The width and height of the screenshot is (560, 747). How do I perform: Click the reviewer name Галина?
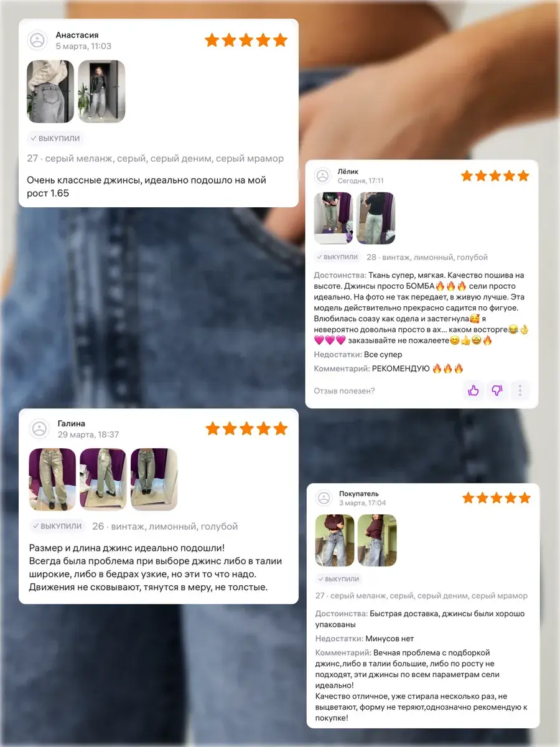(72, 423)
